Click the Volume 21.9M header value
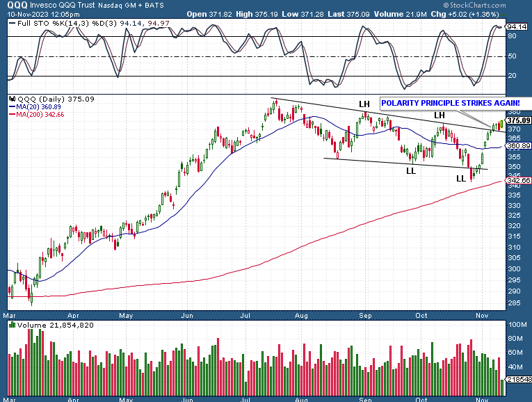 tap(401, 14)
